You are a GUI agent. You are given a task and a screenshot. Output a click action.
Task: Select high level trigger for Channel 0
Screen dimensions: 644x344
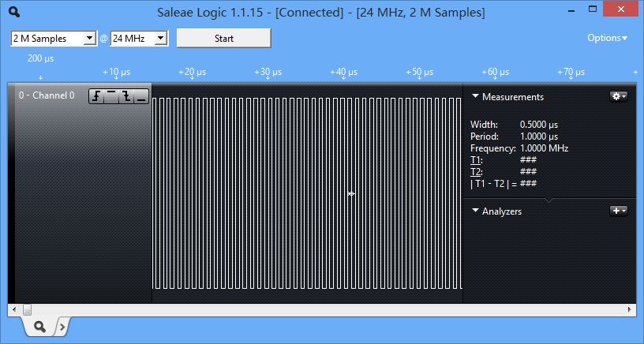[x=111, y=96]
